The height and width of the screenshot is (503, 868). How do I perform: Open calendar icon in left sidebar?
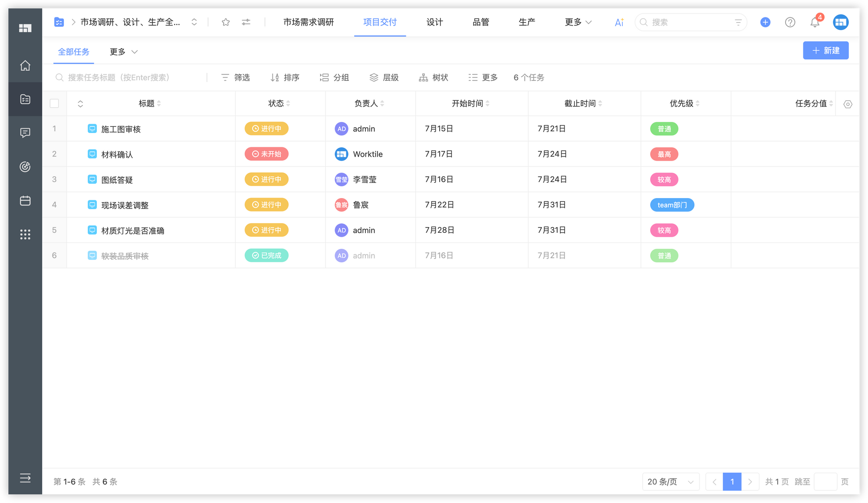tap(25, 201)
